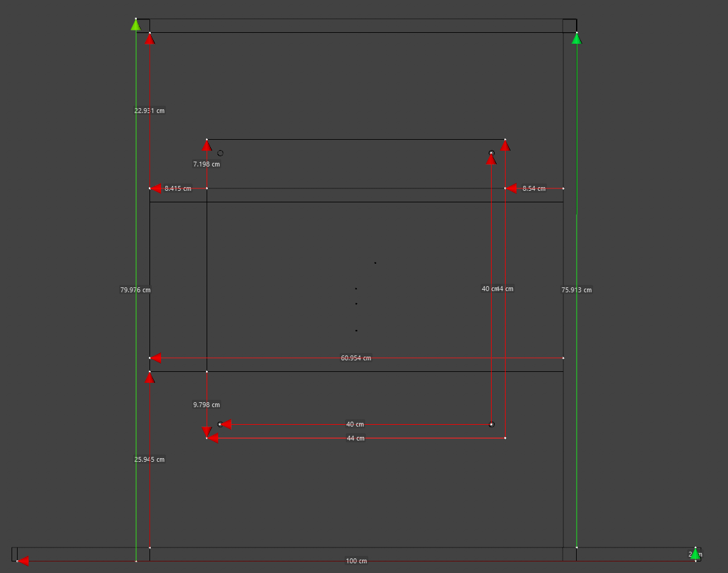The width and height of the screenshot is (728, 573).
Task: Select the 79.976 cm height dimension label
Action: click(136, 290)
